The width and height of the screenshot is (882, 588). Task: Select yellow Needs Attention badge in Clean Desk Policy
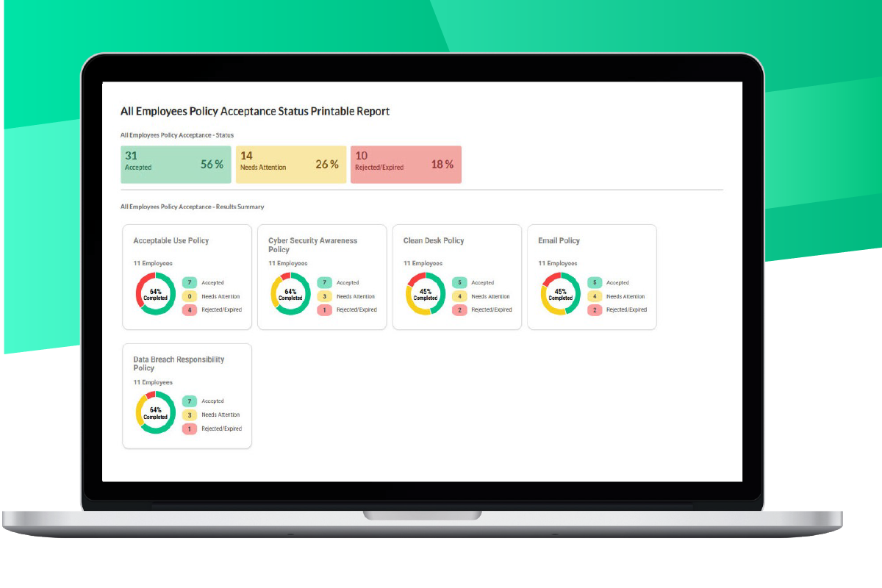point(459,296)
